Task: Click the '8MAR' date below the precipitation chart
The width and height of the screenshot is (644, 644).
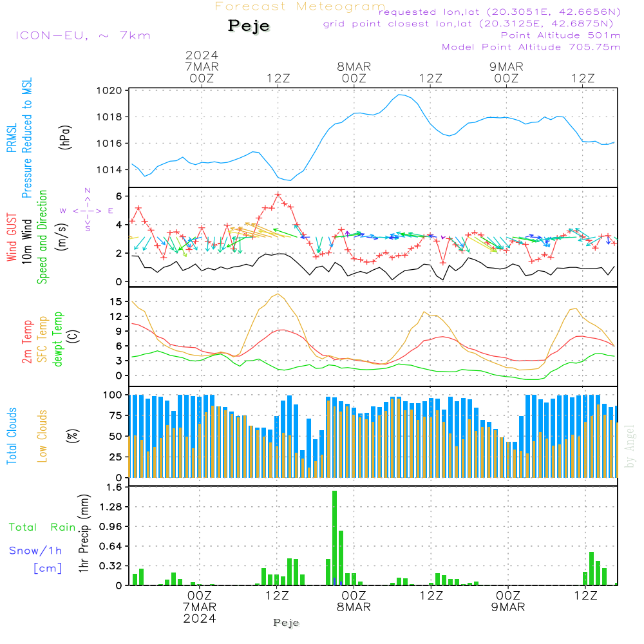Action: (x=354, y=607)
